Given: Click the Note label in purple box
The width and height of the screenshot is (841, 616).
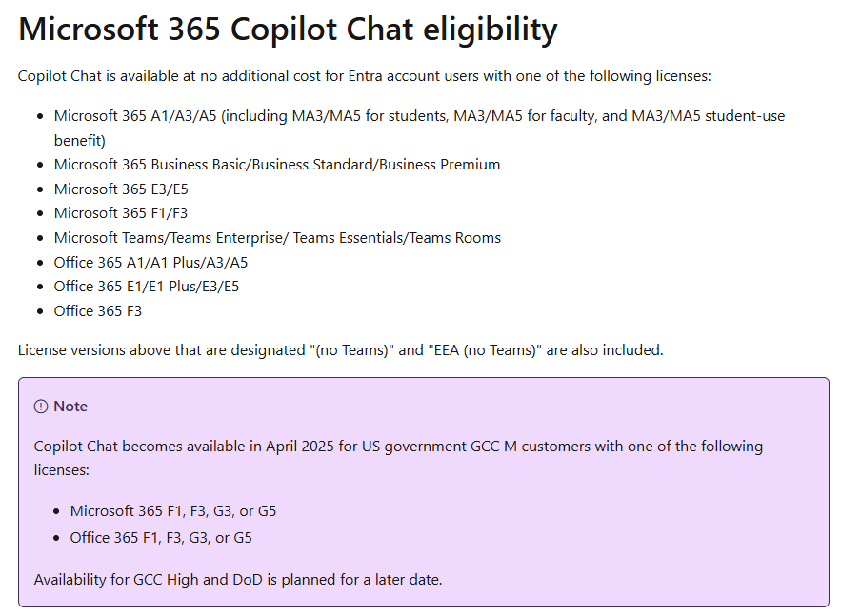Looking at the screenshot, I should 70,407.
